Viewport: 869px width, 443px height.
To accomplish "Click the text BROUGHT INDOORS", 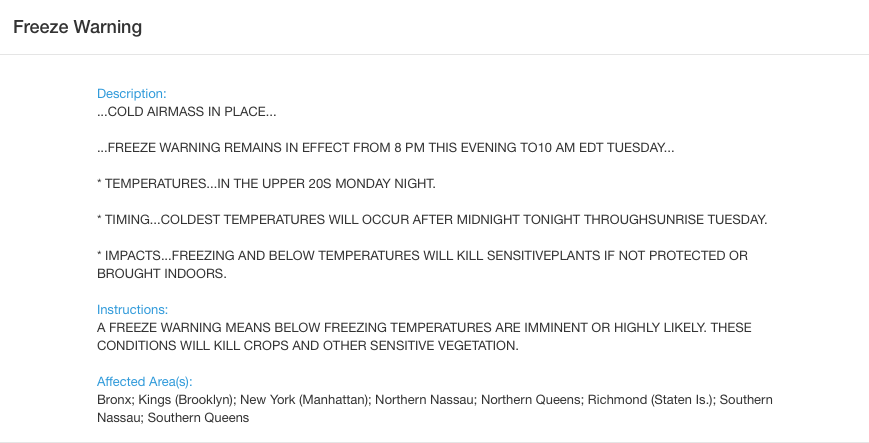I will coord(162,274).
